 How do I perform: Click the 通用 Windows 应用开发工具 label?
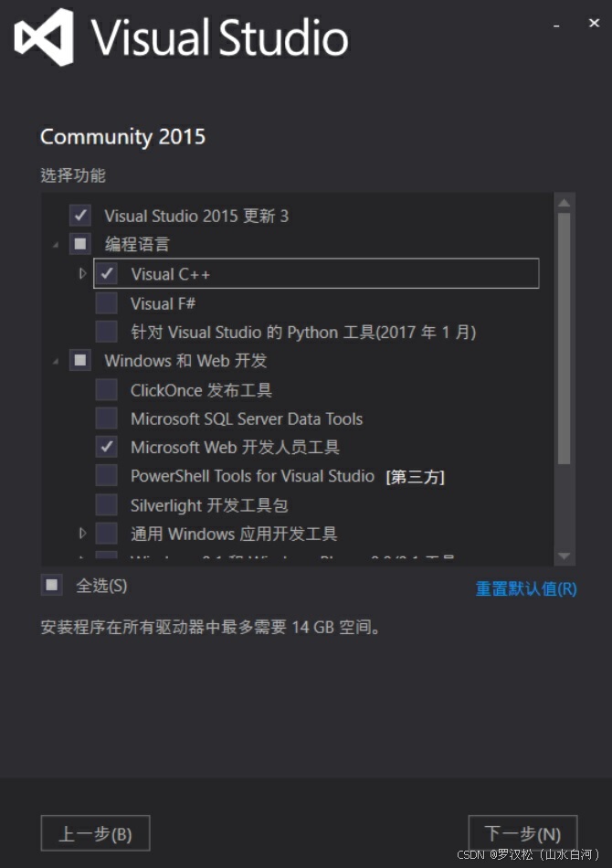234,535
